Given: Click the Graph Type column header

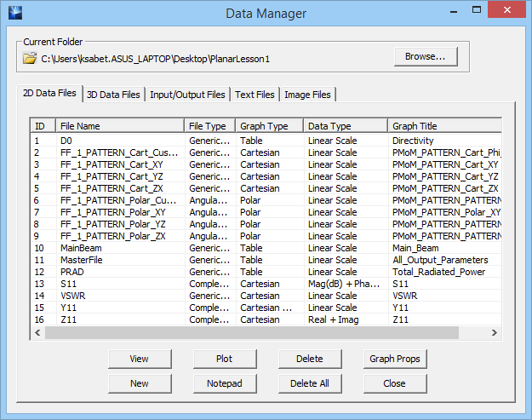Looking at the screenshot, I should point(268,126).
